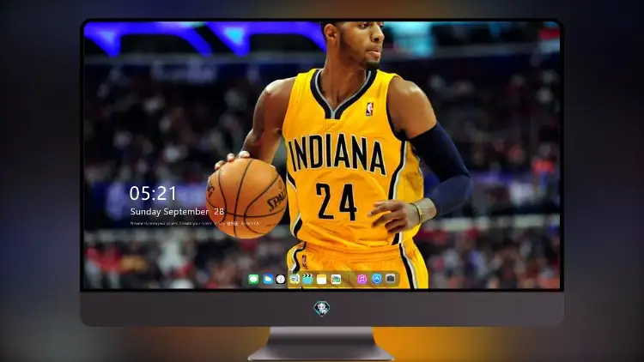Click the 'Sunday September 28' date text
644x362 pixels.
(177, 212)
